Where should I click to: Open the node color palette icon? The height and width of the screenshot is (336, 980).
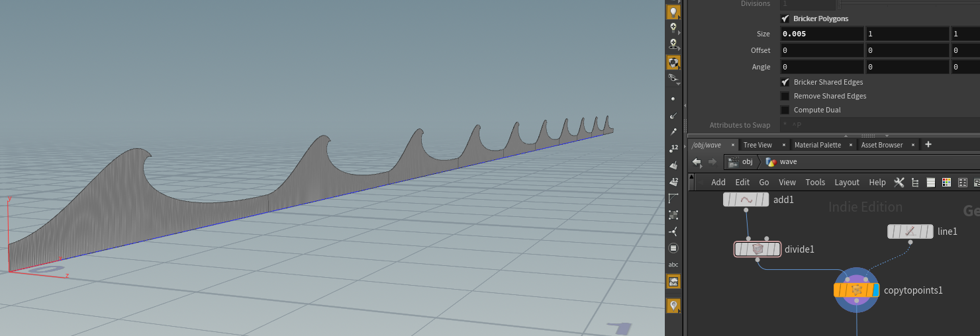pyautogui.click(x=946, y=183)
